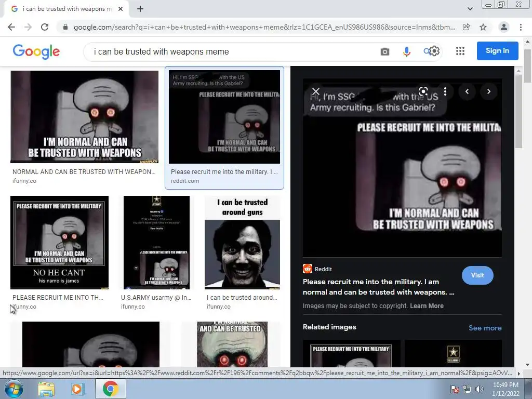Viewport: 532px width, 399px height.
Task: Click 'U.S.ARMY usarmy @ In...' caption
Action: 156,298
